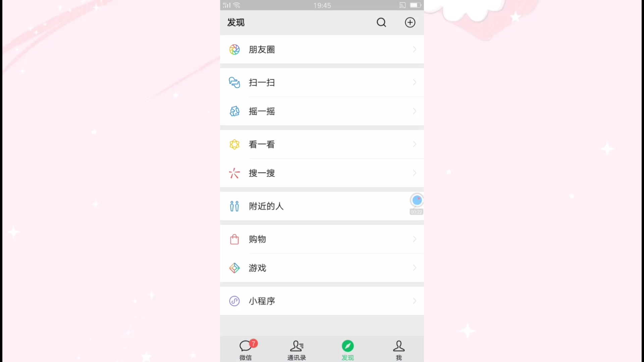
Task: Open 摇一摇 shake feature
Action: click(x=322, y=111)
